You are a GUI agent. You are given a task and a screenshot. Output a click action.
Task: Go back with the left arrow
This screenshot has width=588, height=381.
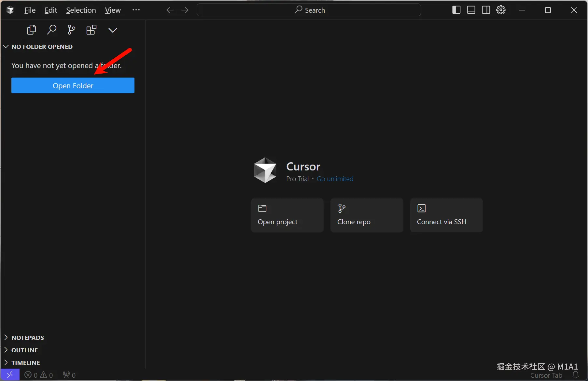click(x=170, y=10)
